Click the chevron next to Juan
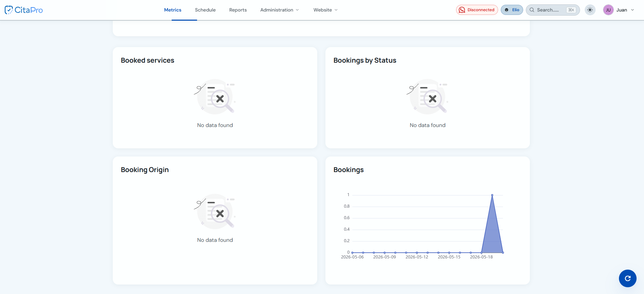 (x=632, y=10)
